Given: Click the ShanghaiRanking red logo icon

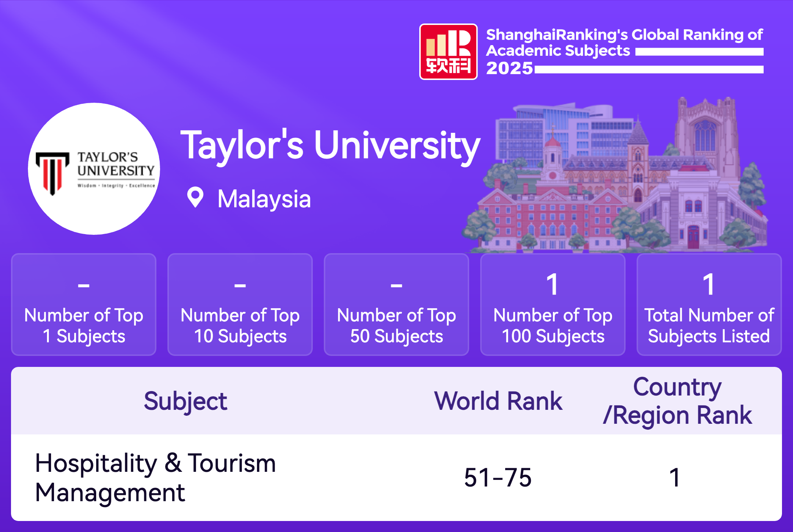Looking at the screenshot, I should [x=448, y=52].
